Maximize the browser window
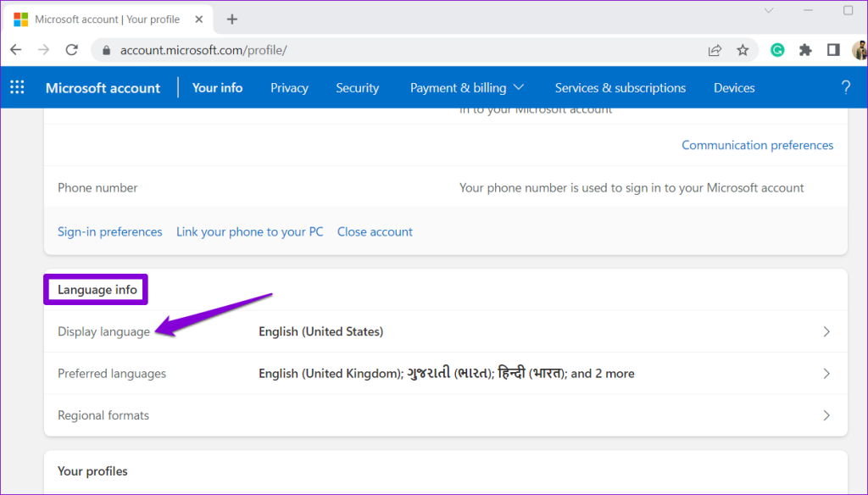The width and height of the screenshot is (868, 495). click(x=848, y=10)
